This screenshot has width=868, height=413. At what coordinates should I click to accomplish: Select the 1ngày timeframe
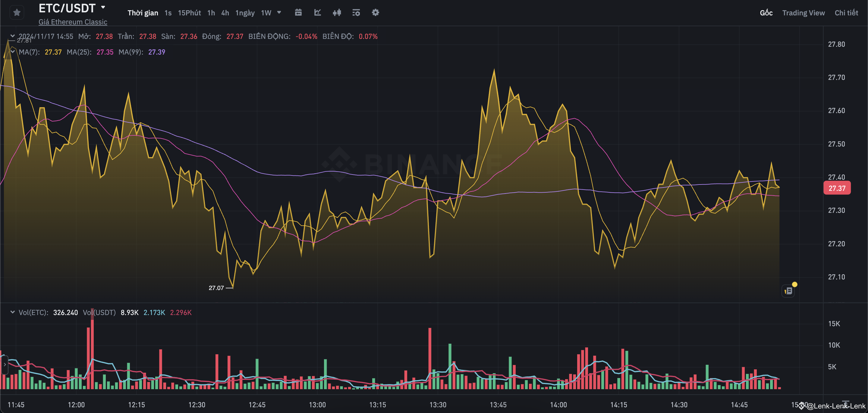[x=245, y=12]
